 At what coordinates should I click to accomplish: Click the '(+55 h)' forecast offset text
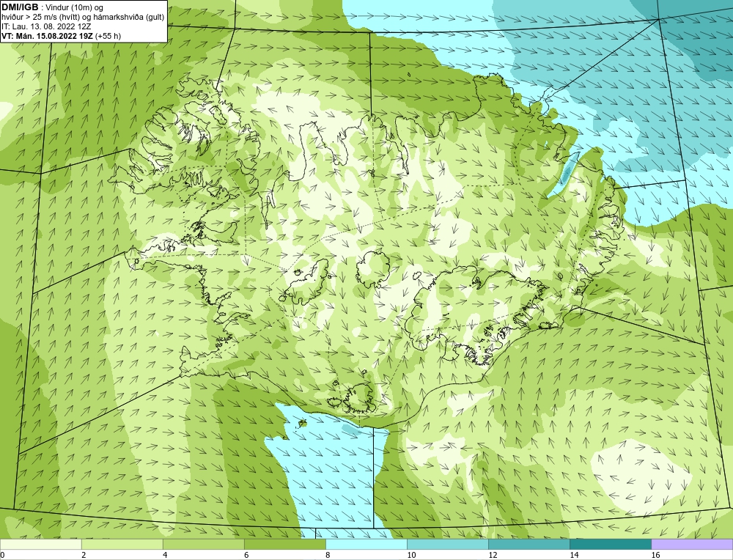click(108, 36)
